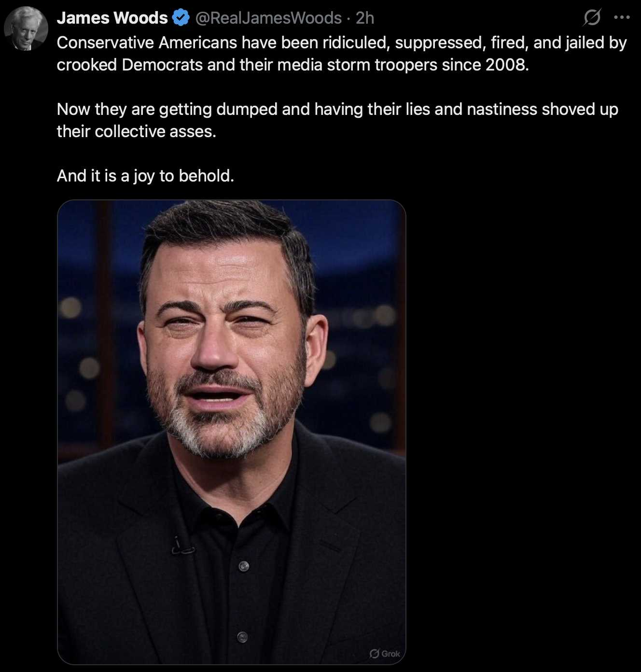641x672 pixels.
Task: Select the line 'And it is a joy to behold.'
Action: tap(145, 176)
